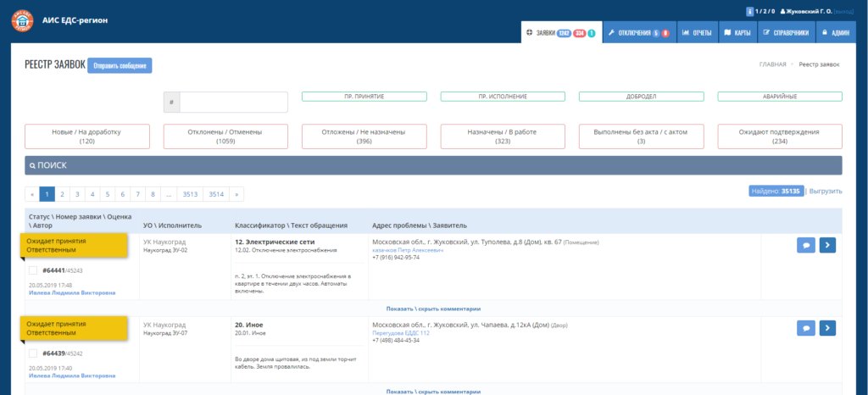
Task: Filter by ПР. ПРИНЯТИЕ
Action: 364,97
